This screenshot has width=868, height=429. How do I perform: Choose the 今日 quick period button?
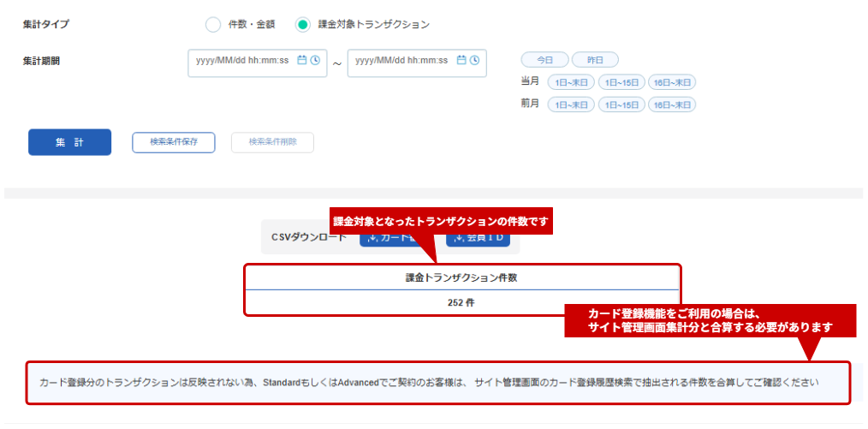544,59
